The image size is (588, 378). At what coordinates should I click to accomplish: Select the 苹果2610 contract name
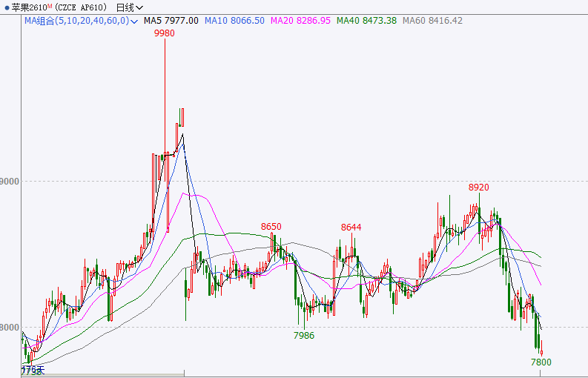tap(28, 7)
